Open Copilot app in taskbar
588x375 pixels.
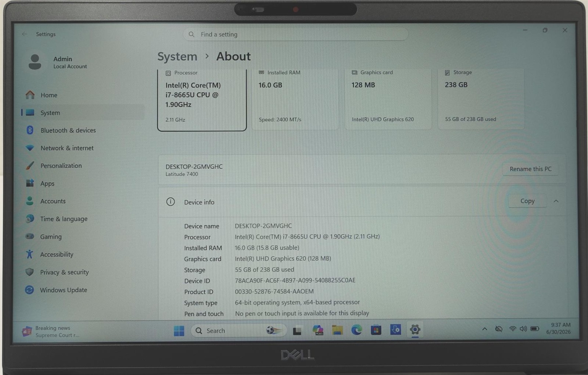318,331
